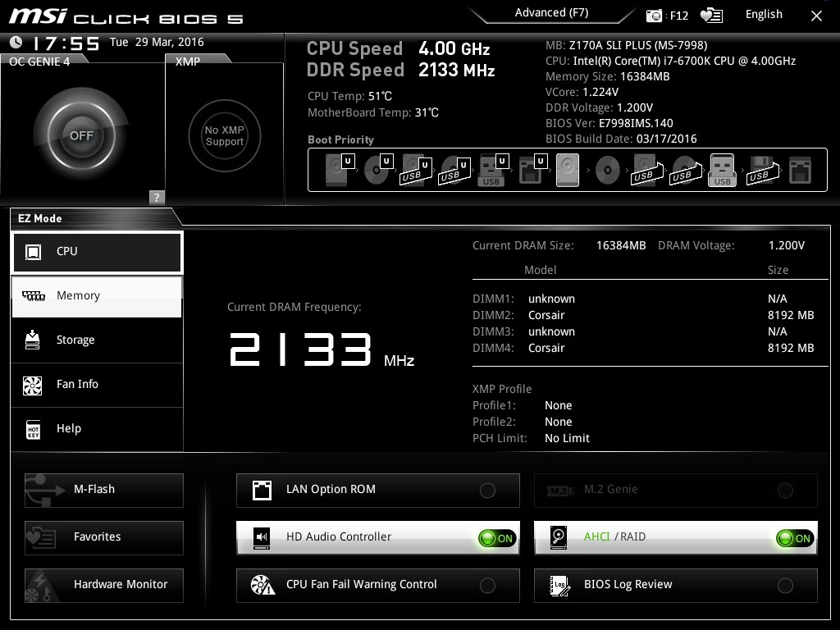Click the No XMP Support circle
840x630 pixels.
click(x=225, y=135)
